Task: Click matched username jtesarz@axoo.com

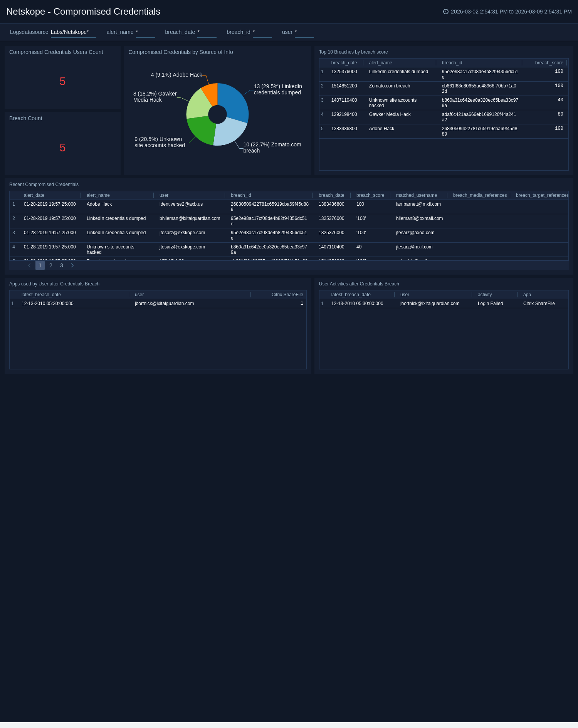Action: point(415,233)
